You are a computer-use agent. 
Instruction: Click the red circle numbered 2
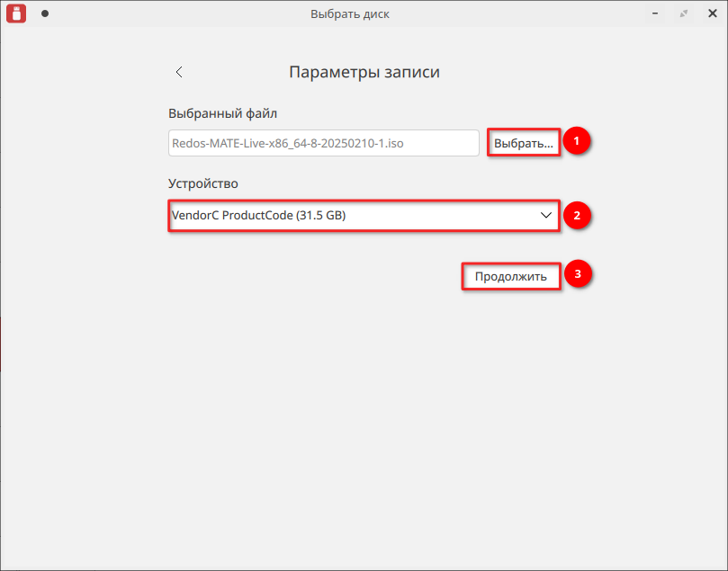coord(577,215)
